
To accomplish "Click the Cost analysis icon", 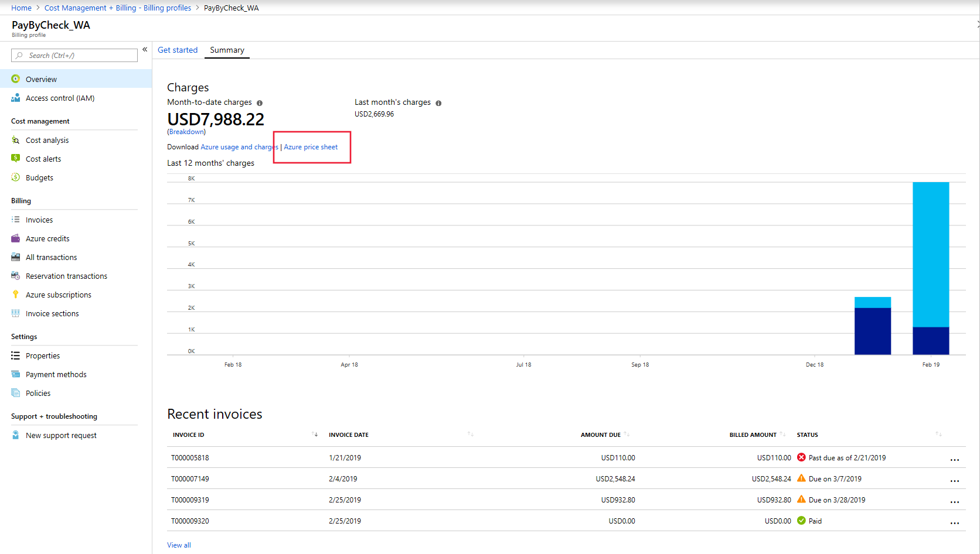I will 16,140.
